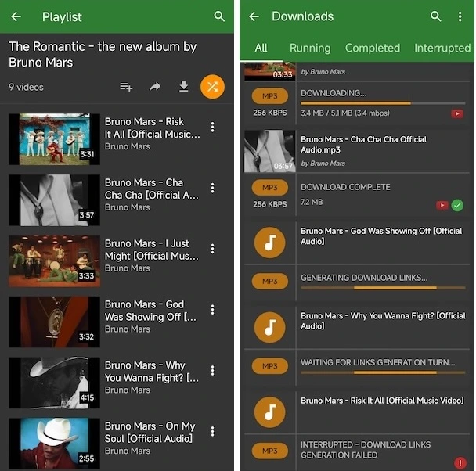Switch to the Completed tab
Screen dimensions: 476x471
373,48
